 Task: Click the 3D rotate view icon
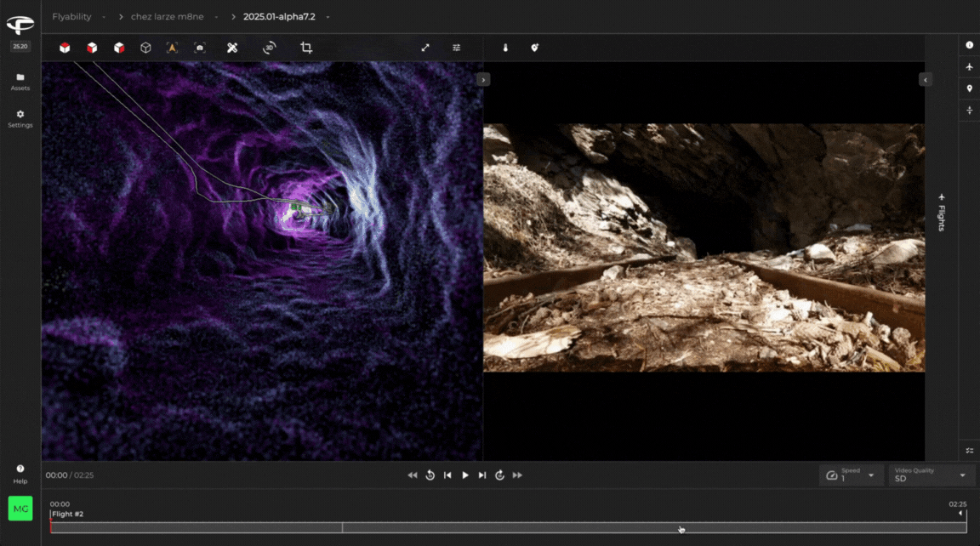(269, 48)
